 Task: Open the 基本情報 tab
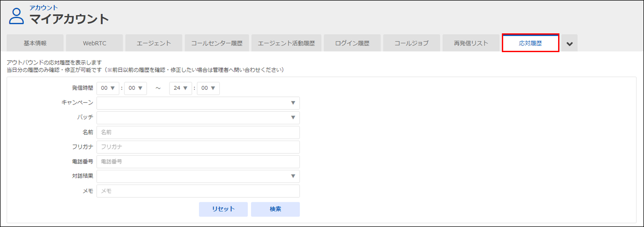click(35, 43)
